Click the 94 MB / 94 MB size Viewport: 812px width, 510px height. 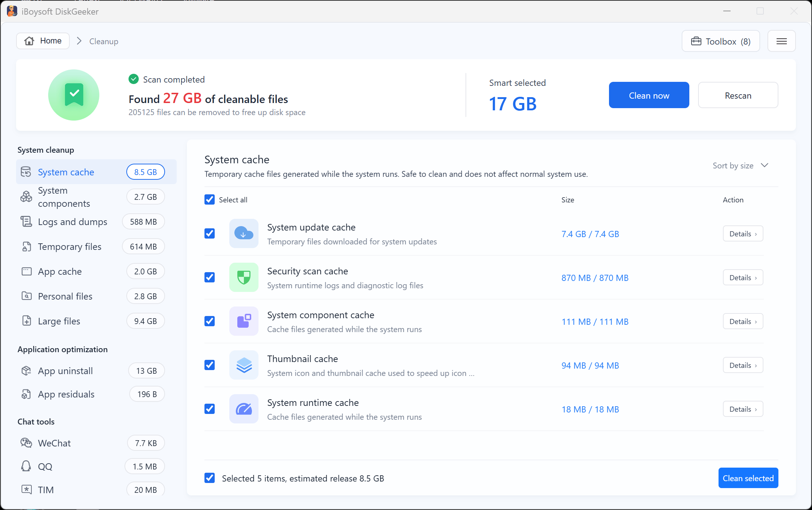590,365
